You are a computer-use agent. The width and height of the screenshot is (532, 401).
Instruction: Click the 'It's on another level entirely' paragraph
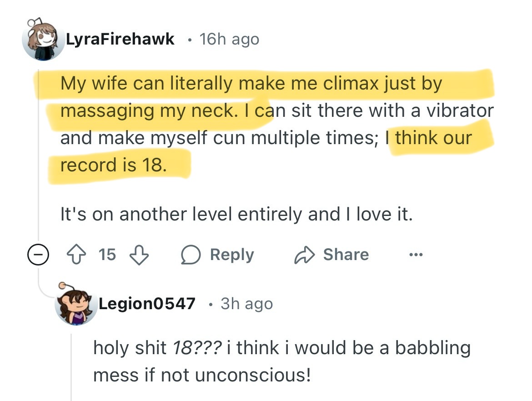[x=236, y=215]
